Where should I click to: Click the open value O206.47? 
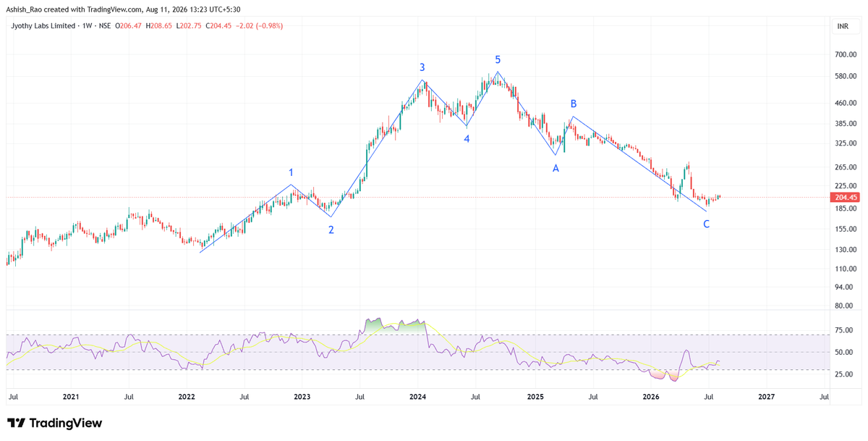pyautogui.click(x=129, y=25)
